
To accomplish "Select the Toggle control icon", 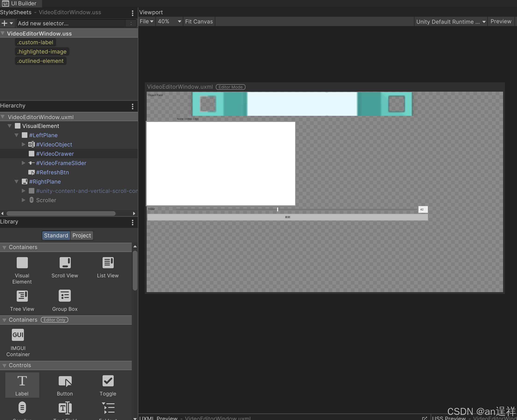I will [108, 385].
